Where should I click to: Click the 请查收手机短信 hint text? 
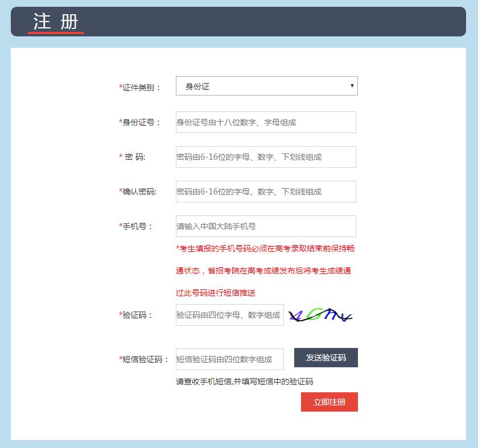tap(245, 381)
